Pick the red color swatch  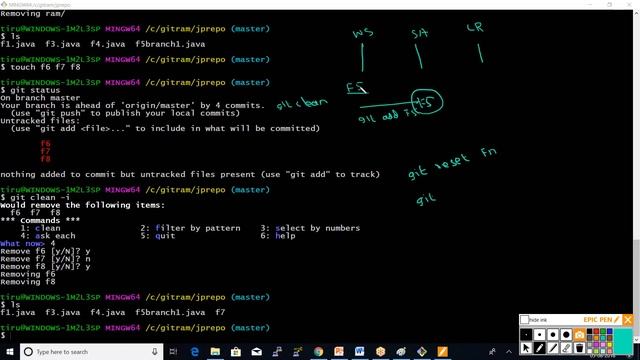point(596,331)
